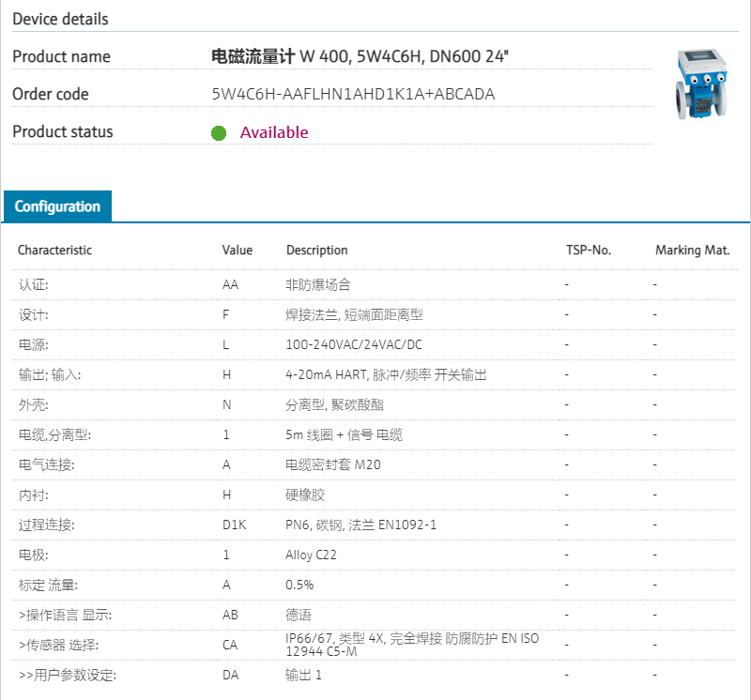Click the Description column header
Image resolution: width=751 pixels, height=700 pixels.
[x=316, y=251]
